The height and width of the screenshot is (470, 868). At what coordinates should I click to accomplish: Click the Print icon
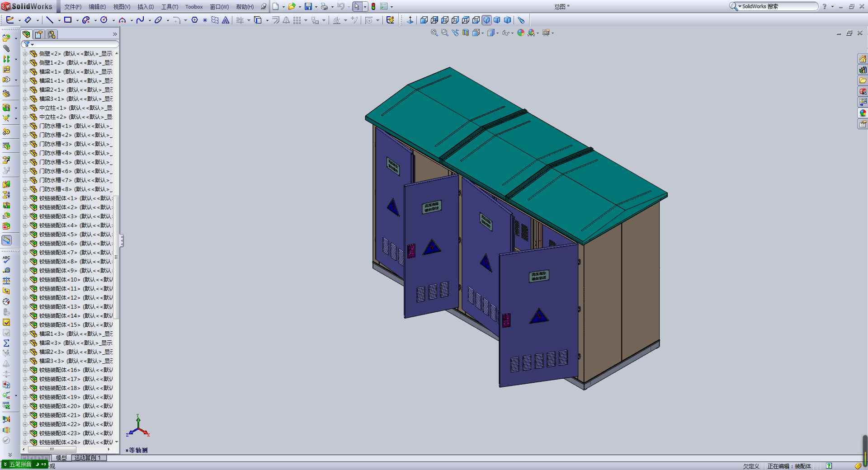click(x=324, y=6)
